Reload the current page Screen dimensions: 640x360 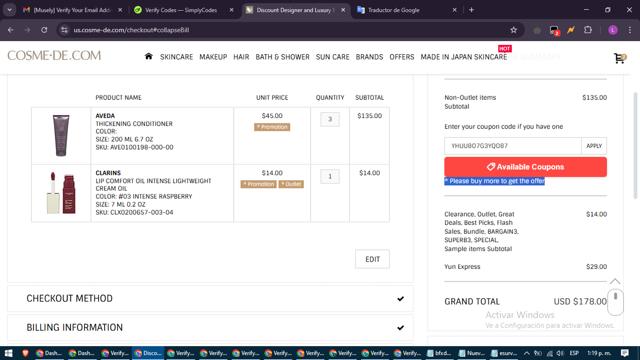(x=44, y=30)
